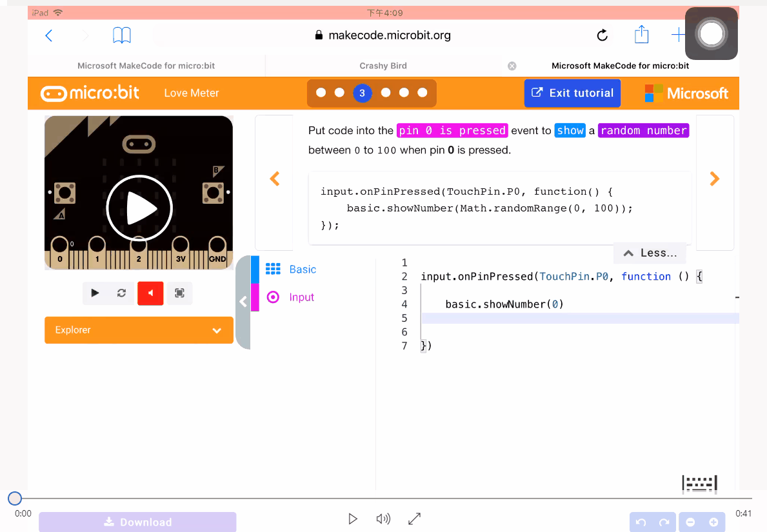Open Safari bookmarks book icon
767x532 pixels.
[122, 35]
